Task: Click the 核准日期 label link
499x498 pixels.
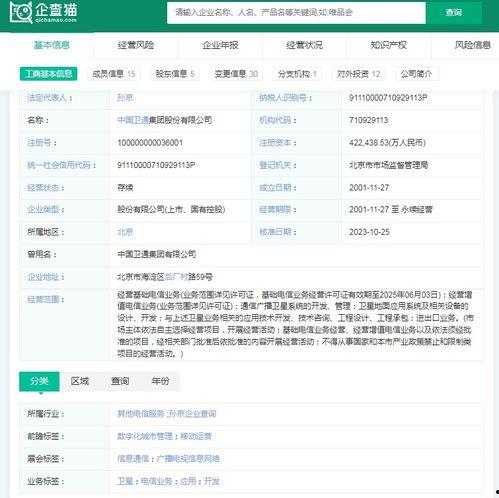Action: point(275,232)
